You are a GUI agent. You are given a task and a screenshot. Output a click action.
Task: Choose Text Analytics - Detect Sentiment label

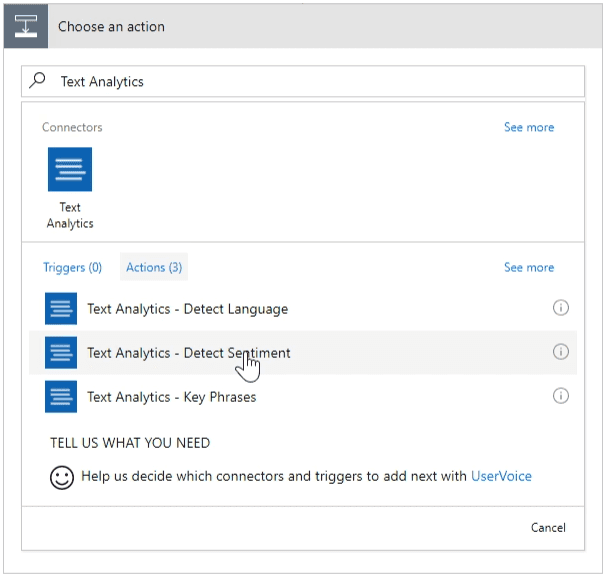[189, 353]
